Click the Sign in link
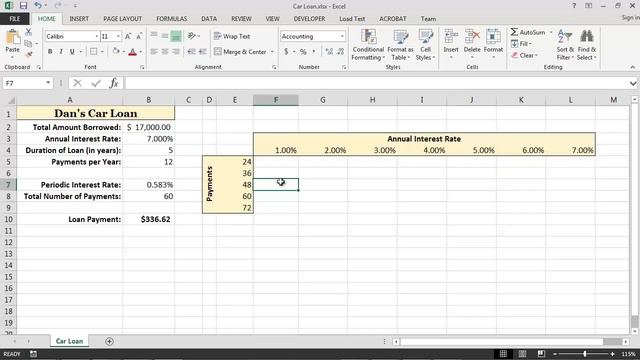Image resolution: width=640 pixels, height=360 pixels. point(631,18)
